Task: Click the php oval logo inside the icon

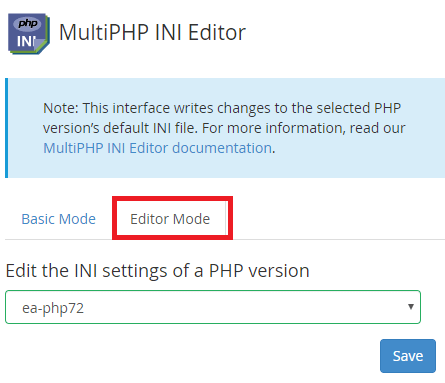Action: [x=28, y=24]
